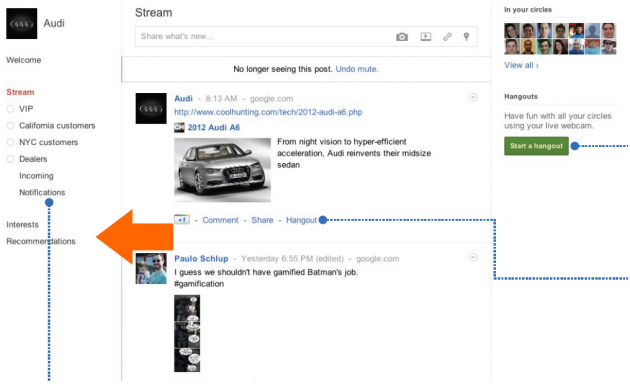
Task: Select the NYC customers circle
Action: (x=10, y=142)
